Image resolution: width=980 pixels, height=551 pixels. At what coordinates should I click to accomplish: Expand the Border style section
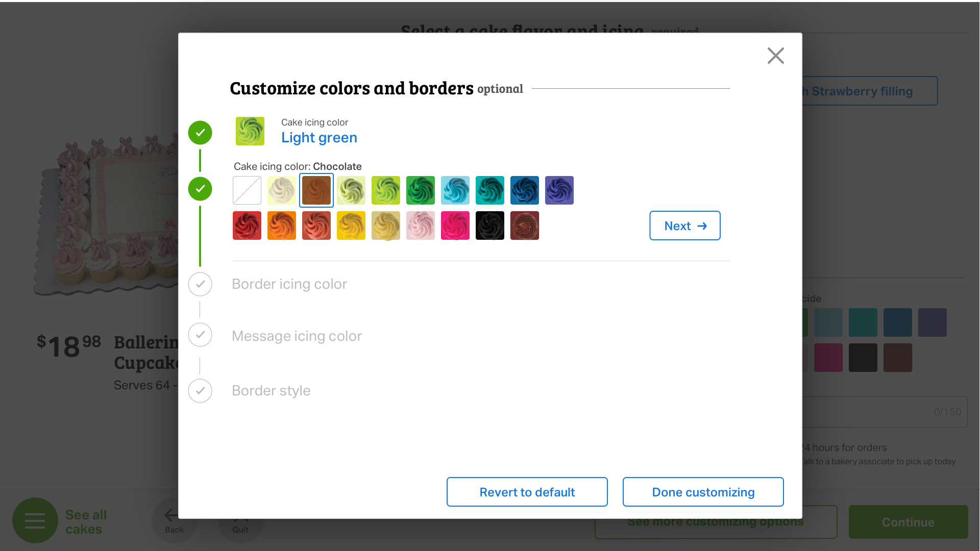click(271, 391)
